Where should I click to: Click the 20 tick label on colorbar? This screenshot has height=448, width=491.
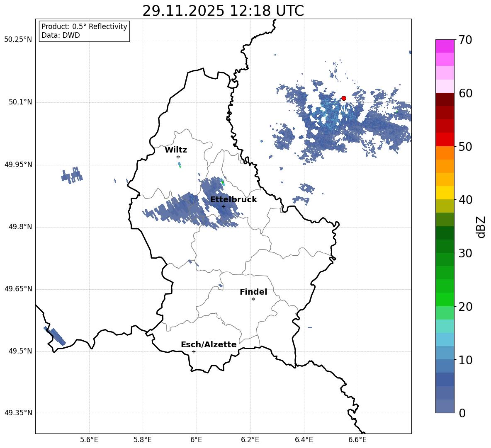pos(465,306)
